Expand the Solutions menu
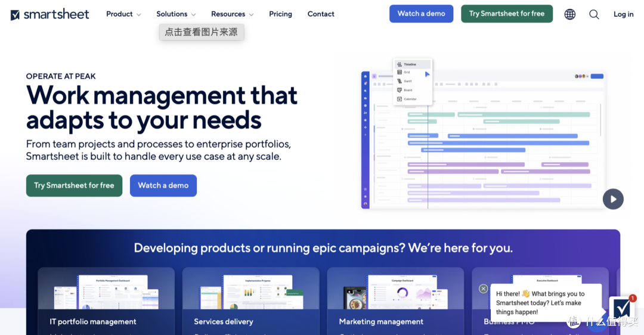 [176, 14]
